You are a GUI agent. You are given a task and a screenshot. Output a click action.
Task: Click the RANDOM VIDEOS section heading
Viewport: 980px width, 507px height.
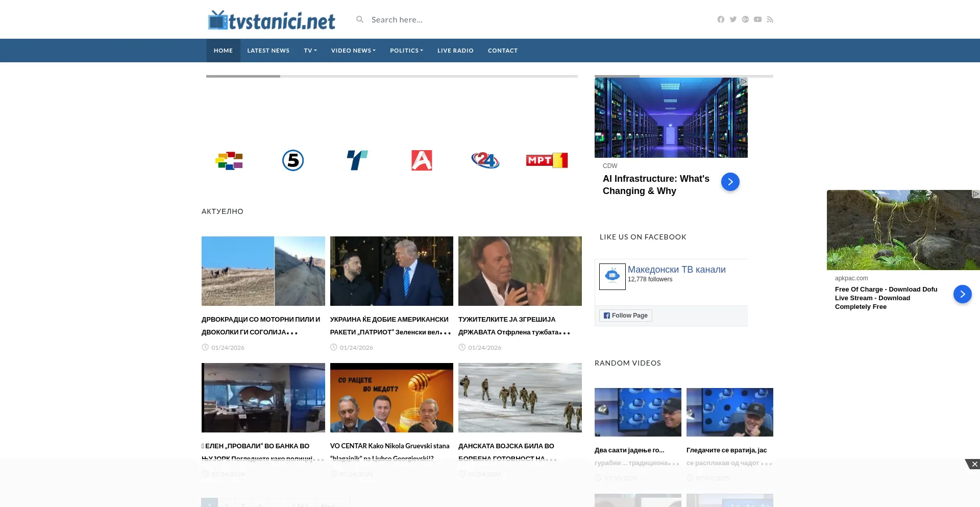coord(628,363)
